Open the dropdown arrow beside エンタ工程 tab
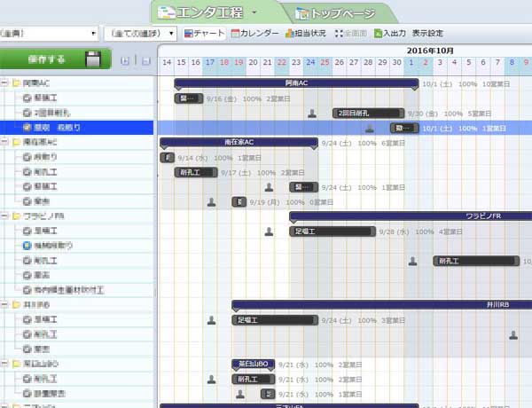 coord(254,12)
